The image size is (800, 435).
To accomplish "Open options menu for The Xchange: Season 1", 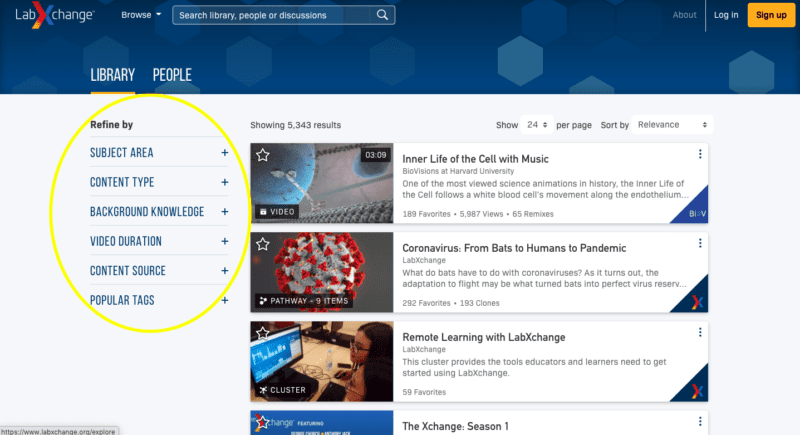I will pos(700,421).
